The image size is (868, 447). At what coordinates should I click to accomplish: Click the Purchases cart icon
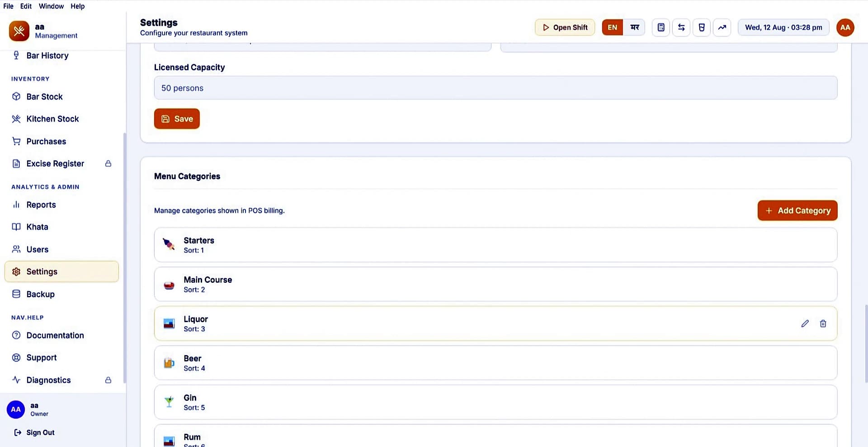[x=16, y=141]
